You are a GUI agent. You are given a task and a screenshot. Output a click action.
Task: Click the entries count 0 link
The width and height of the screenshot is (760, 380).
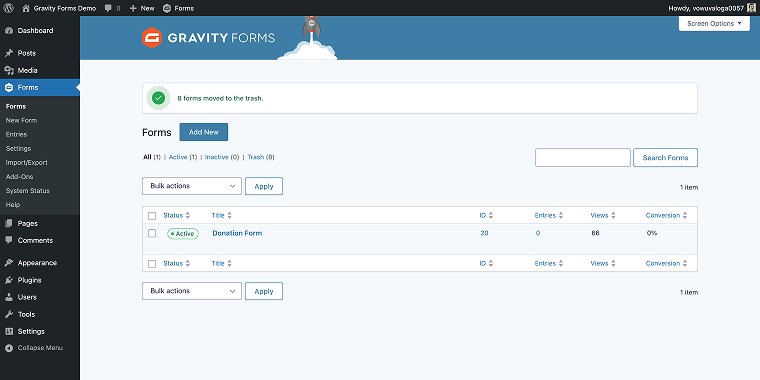click(538, 233)
